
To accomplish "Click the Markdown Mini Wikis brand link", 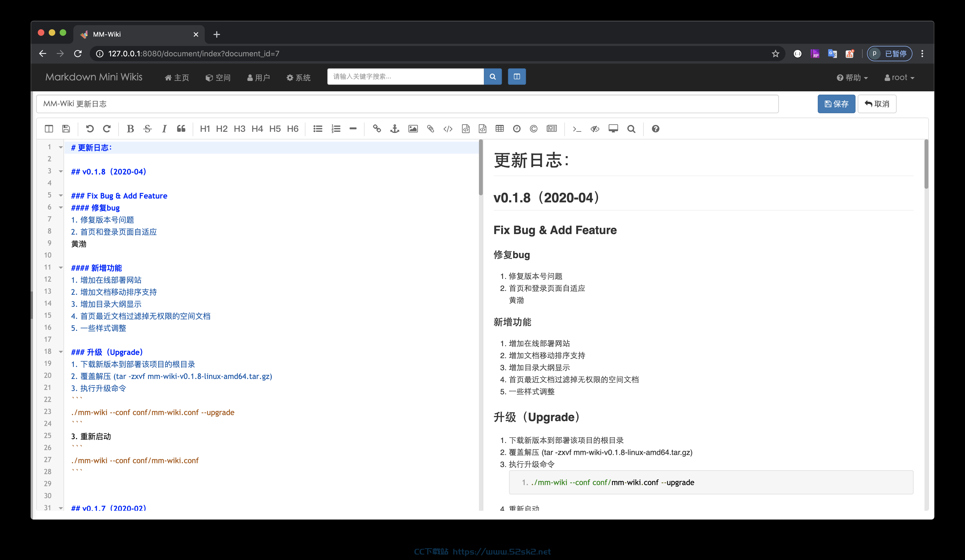I will pos(94,77).
